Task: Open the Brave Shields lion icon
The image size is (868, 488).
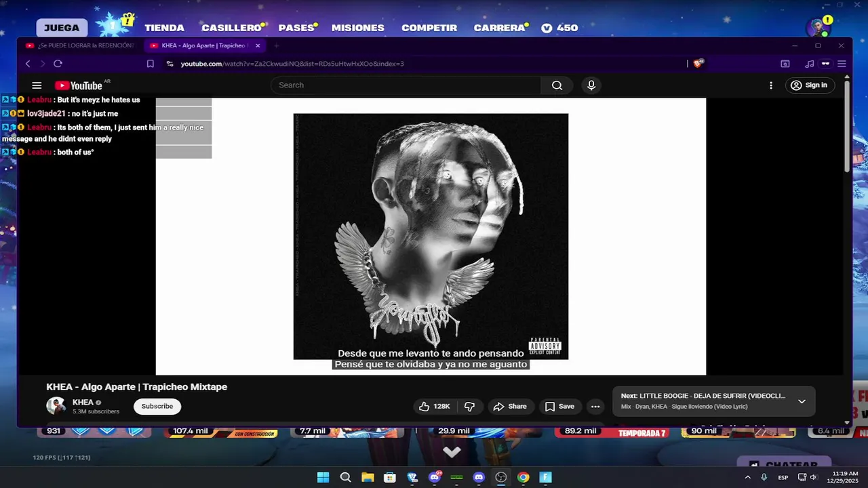Action: tap(698, 64)
